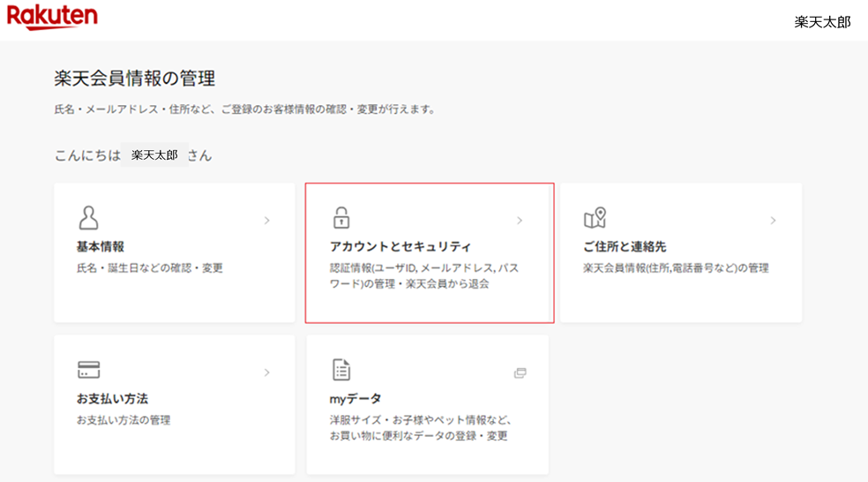Open お支払い方法 card title

[x=112, y=399]
